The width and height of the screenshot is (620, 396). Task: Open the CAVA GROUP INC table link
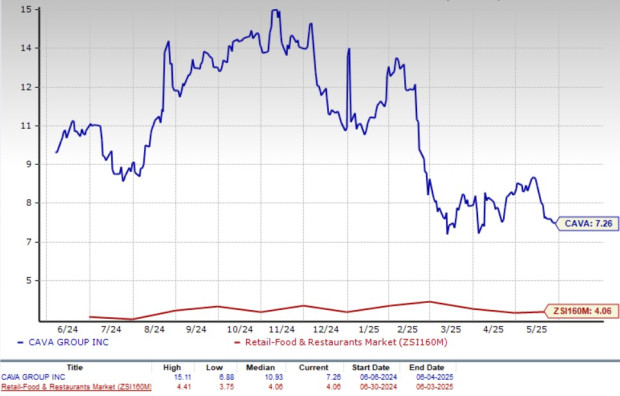coord(33,377)
